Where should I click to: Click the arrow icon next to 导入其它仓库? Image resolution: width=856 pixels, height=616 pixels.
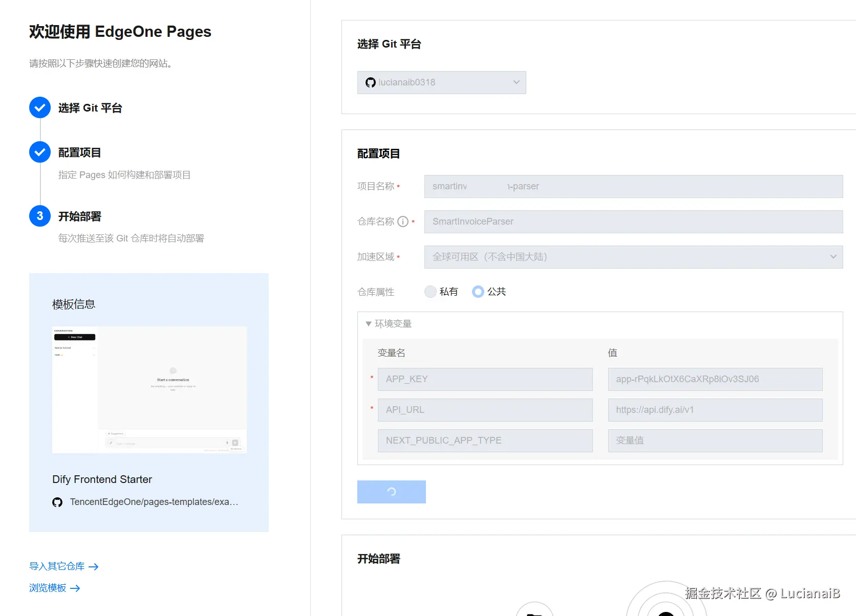[x=93, y=566]
